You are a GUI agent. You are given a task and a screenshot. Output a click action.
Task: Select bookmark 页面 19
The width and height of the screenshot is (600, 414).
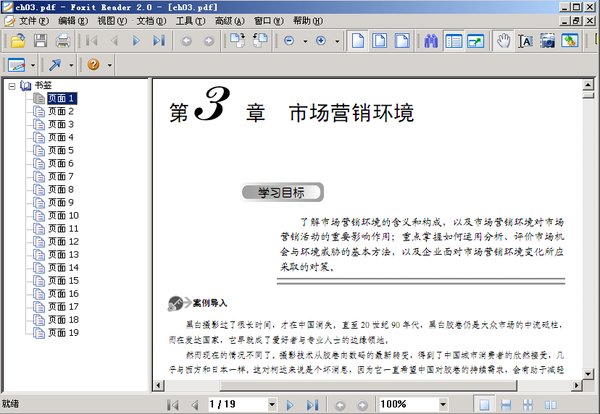[63, 333]
